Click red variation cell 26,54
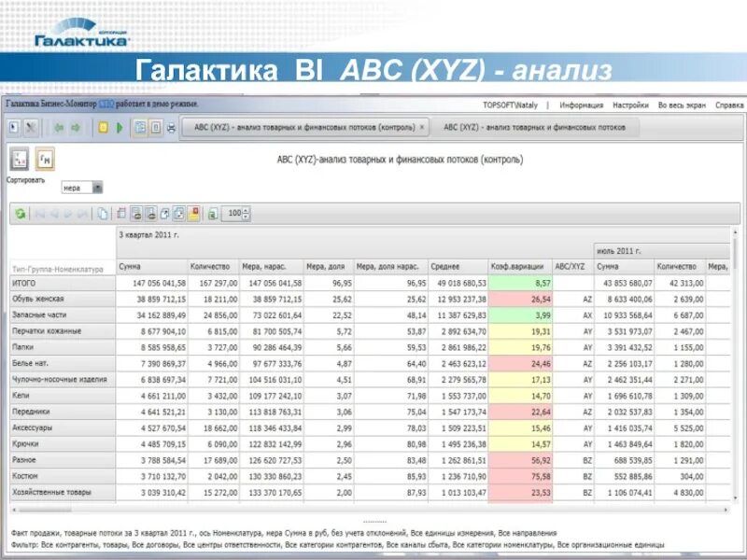Image resolution: width=747 pixels, height=560 pixels. tap(520, 299)
